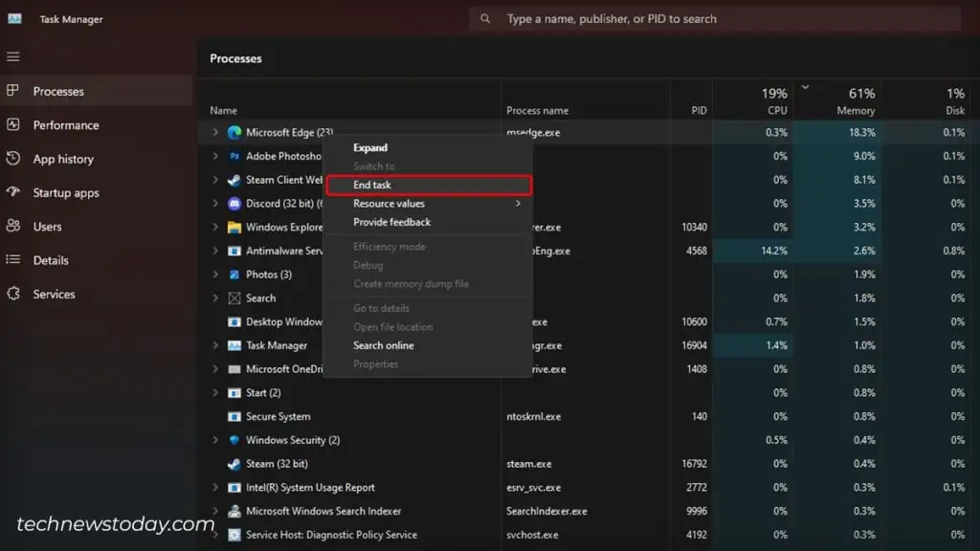Sort by the Memory column header
Screen dimensions: 980x551
coord(856,111)
